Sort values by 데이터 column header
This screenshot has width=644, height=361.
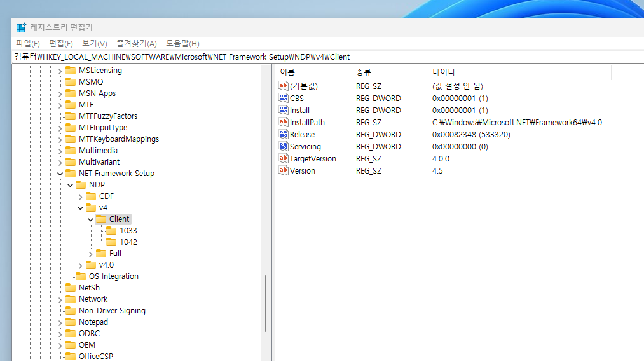click(x=519, y=72)
